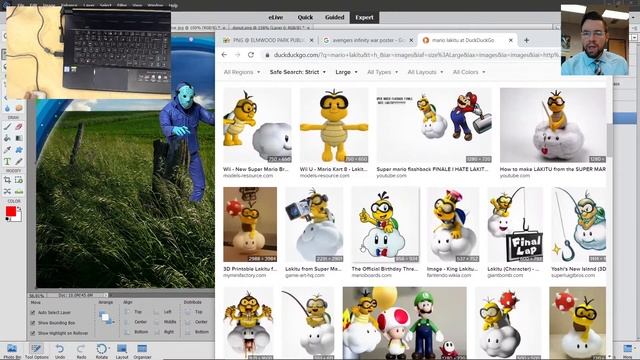Click the Rotate button
This screenshot has height=360, width=640.
[x=101, y=351]
